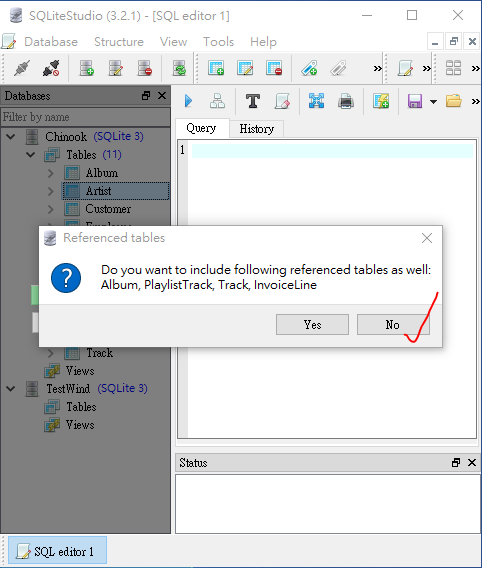
Task: Select the Artist table in tree
Action: (116, 191)
